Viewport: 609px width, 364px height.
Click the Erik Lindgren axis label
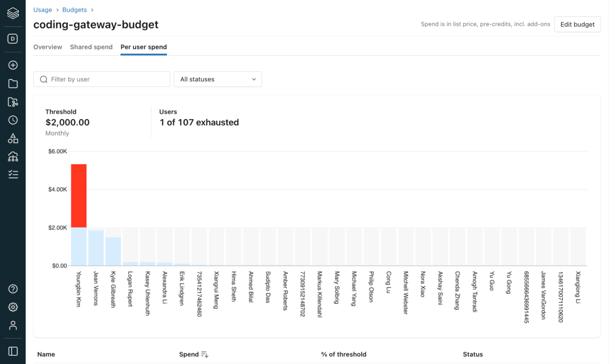pyautogui.click(x=182, y=288)
